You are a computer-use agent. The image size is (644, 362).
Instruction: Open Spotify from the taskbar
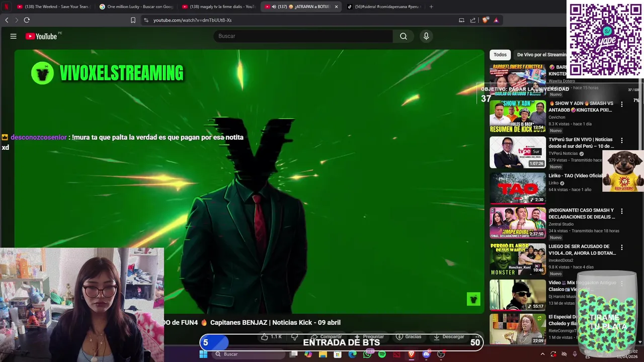click(382, 354)
